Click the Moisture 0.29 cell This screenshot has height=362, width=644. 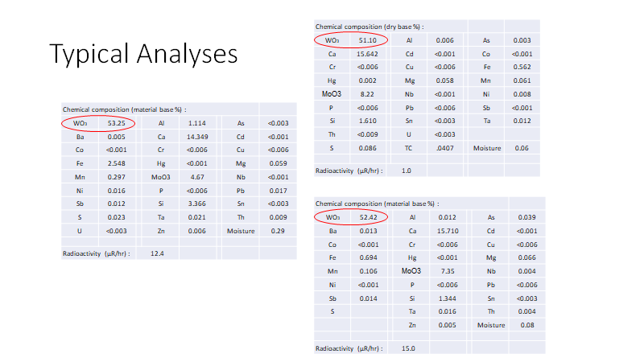(278, 231)
